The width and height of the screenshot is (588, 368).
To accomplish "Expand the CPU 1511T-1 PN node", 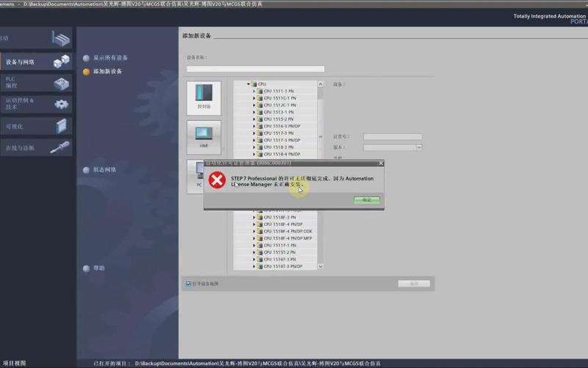I will coord(254,246).
